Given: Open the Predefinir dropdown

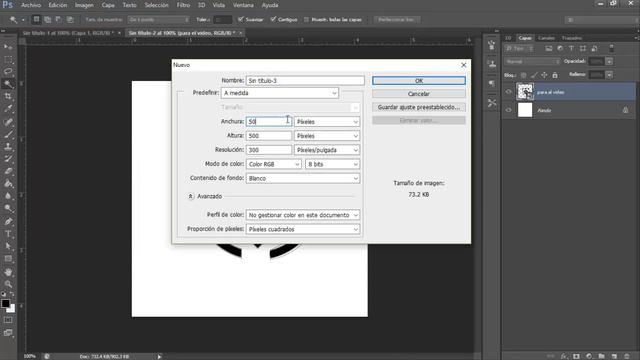Looking at the screenshot, I should (x=280, y=93).
